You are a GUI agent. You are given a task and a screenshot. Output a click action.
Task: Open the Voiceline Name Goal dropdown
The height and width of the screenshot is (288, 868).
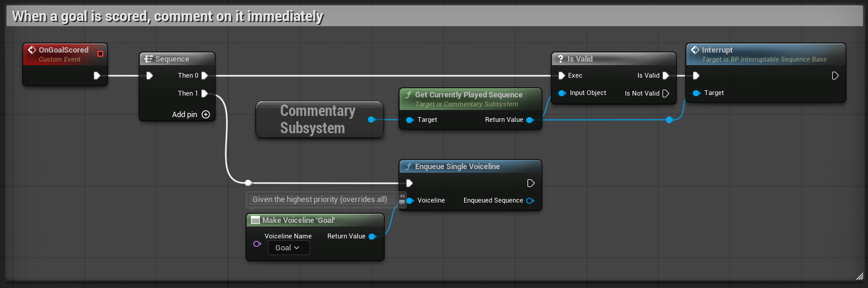point(288,247)
